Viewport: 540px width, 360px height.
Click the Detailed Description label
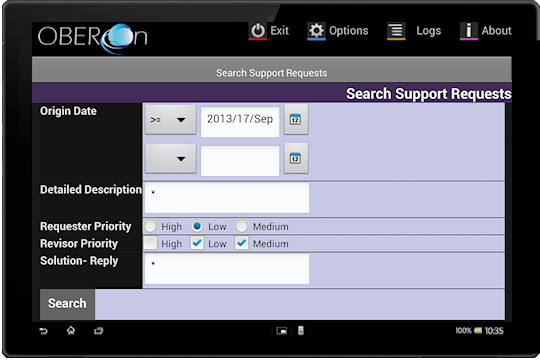(x=91, y=189)
